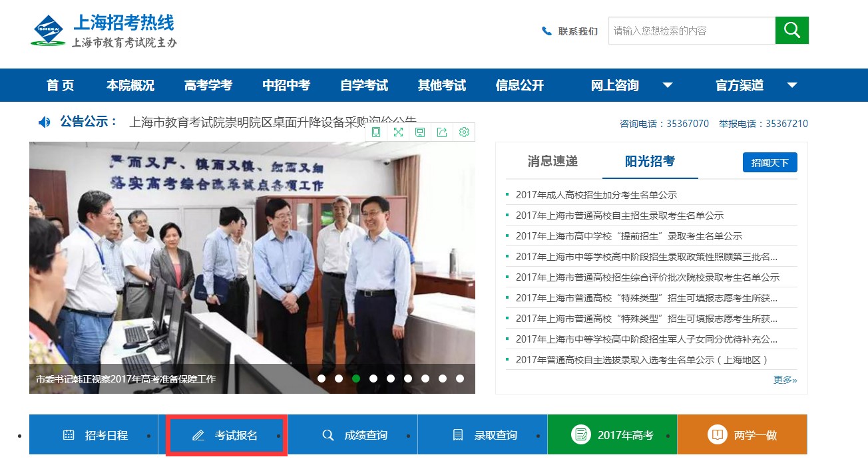The height and width of the screenshot is (463, 868).
Task: Click the fullscreen arrows icon in floating toolbar
Action: click(x=398, y=132)
